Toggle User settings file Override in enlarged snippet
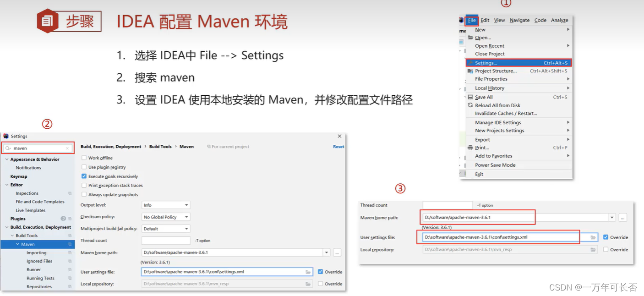Viewport: 644px width, 296px height. pos(606,237)
